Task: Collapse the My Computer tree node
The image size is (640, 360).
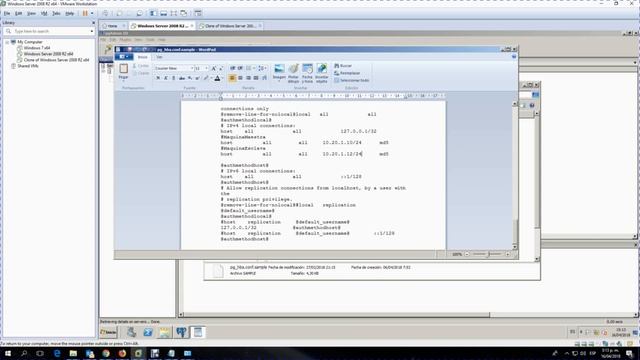Action: tap(7, 42)
